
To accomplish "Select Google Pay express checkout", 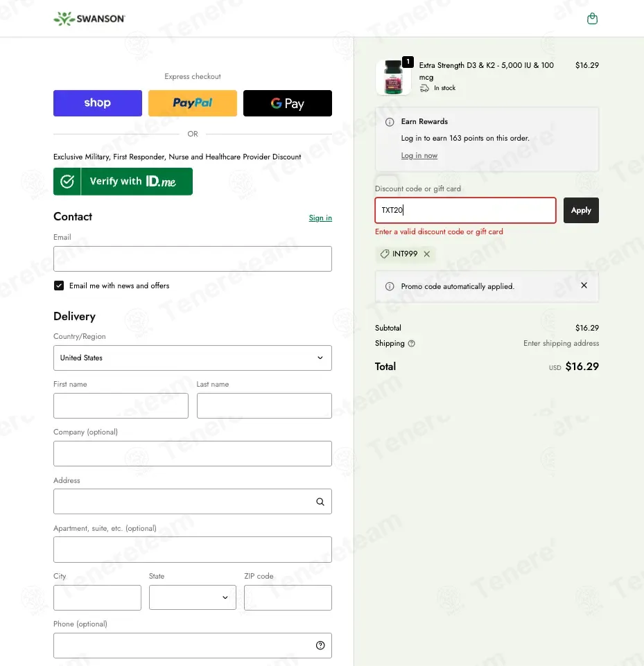I will [x=288, y=103].
